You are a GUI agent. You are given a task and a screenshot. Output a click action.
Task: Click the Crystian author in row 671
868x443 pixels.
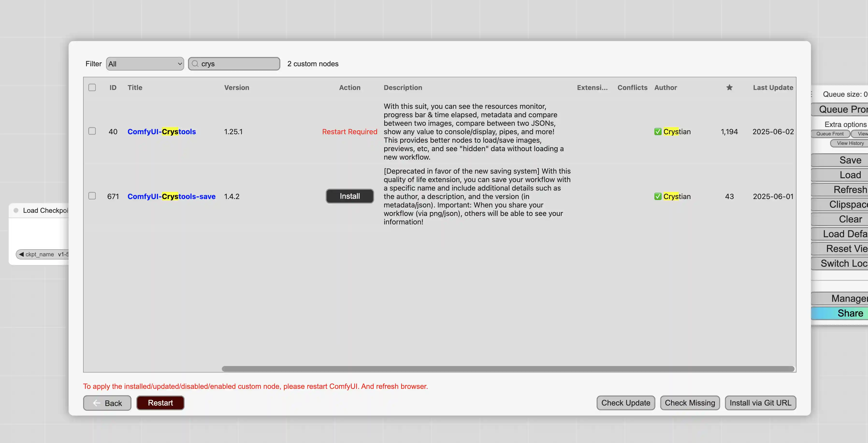pyautogui.click(x=677, y=196)
